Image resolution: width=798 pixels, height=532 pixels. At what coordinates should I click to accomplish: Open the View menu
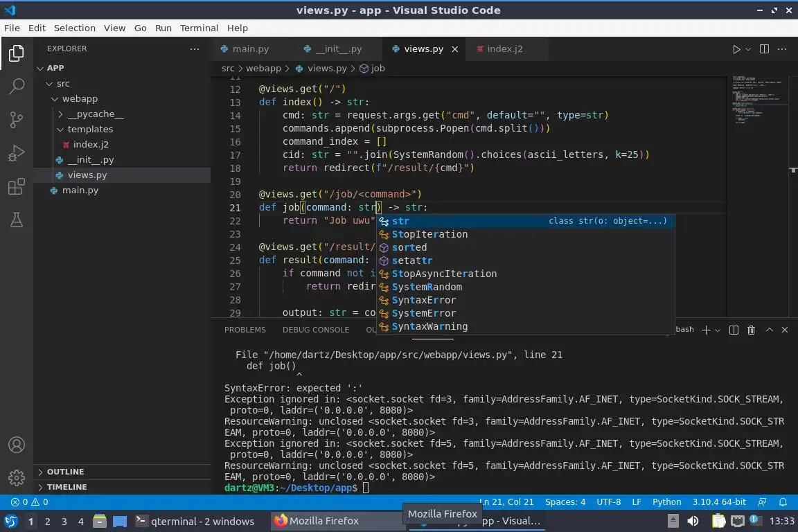coord(114,28)
